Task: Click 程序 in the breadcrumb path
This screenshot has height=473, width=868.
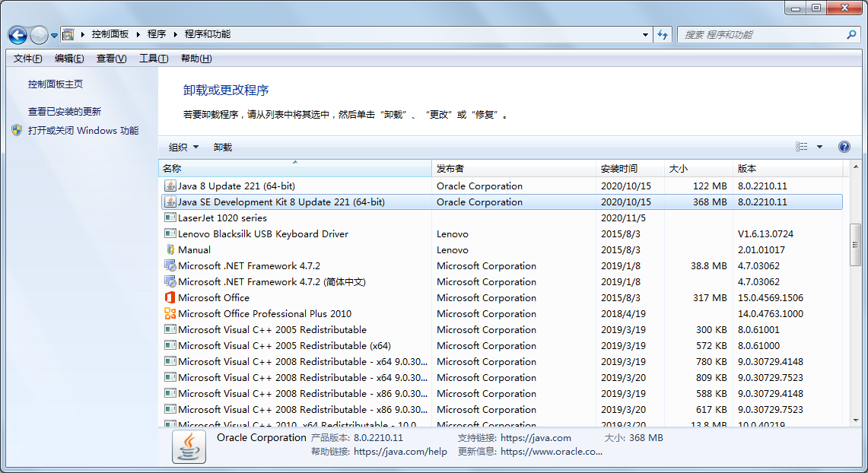Action: click(157, 34)
